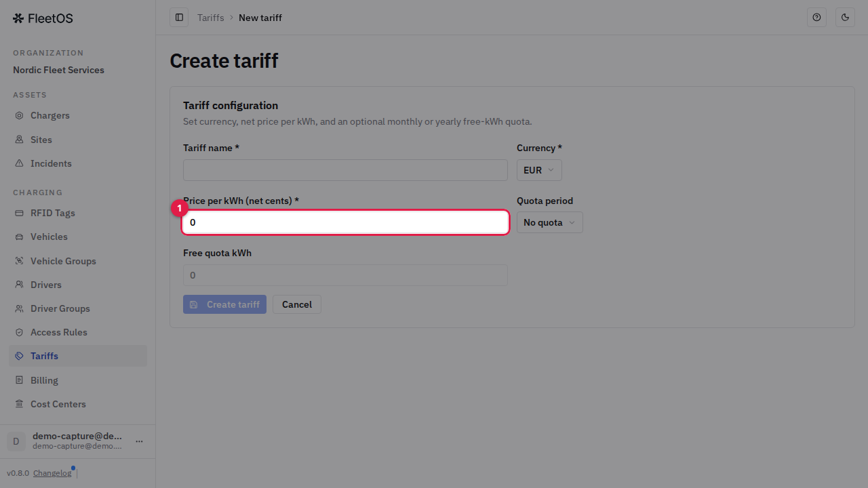This screenshot has width=868, height=488.
Task: Open Vehicles section
Action: point(78,237)
